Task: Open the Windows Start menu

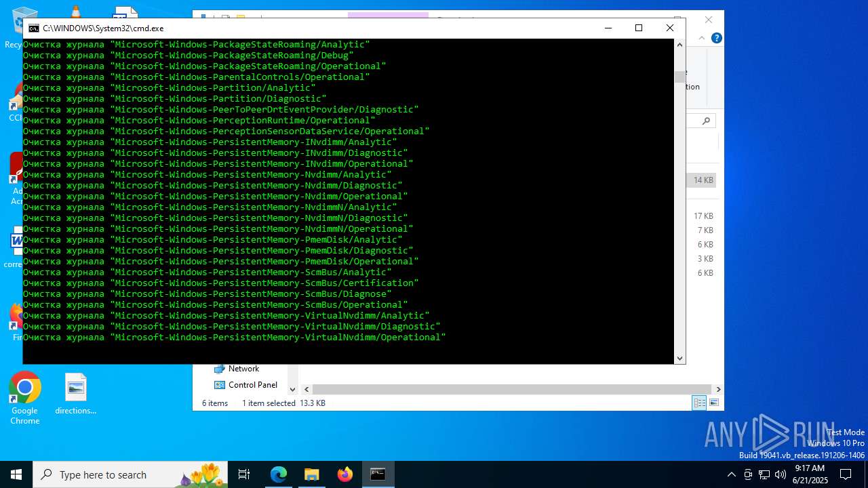Action: coord(16,474)
